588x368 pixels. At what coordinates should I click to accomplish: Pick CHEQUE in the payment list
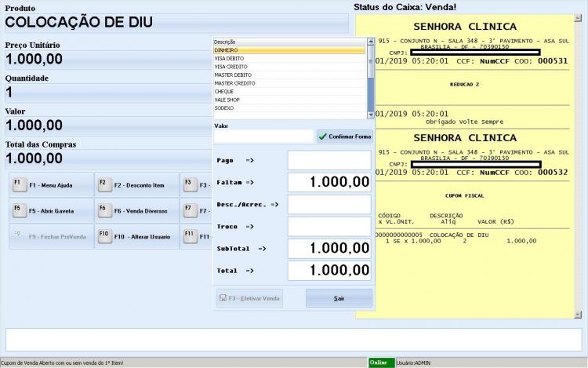pos(289,92)
